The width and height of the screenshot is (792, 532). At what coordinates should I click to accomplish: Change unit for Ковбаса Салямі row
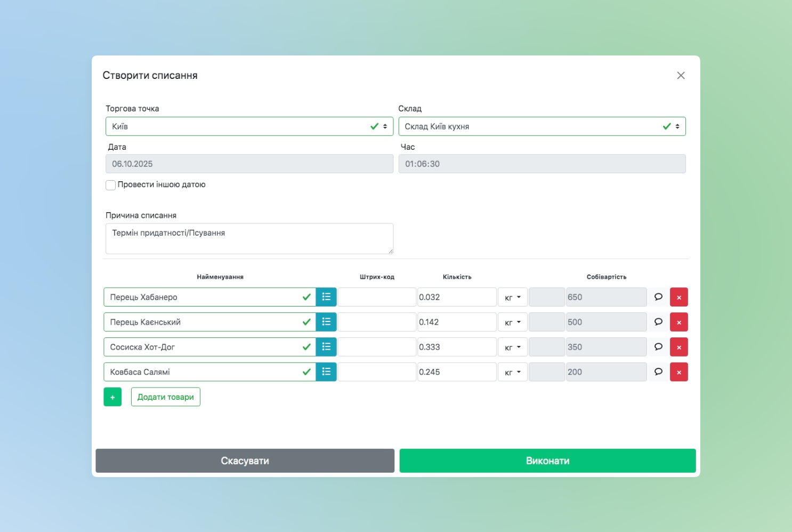click(x=512, y=372)
